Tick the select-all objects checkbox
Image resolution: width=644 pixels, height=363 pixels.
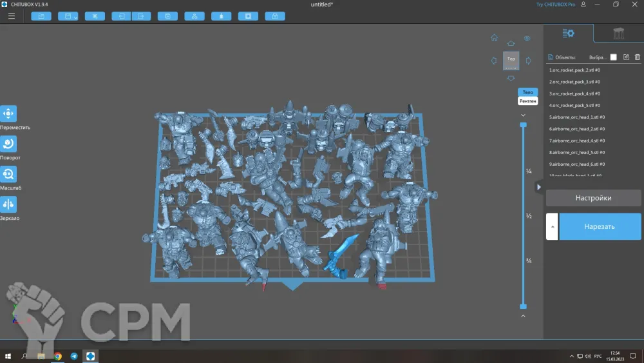tap(613, 57)
